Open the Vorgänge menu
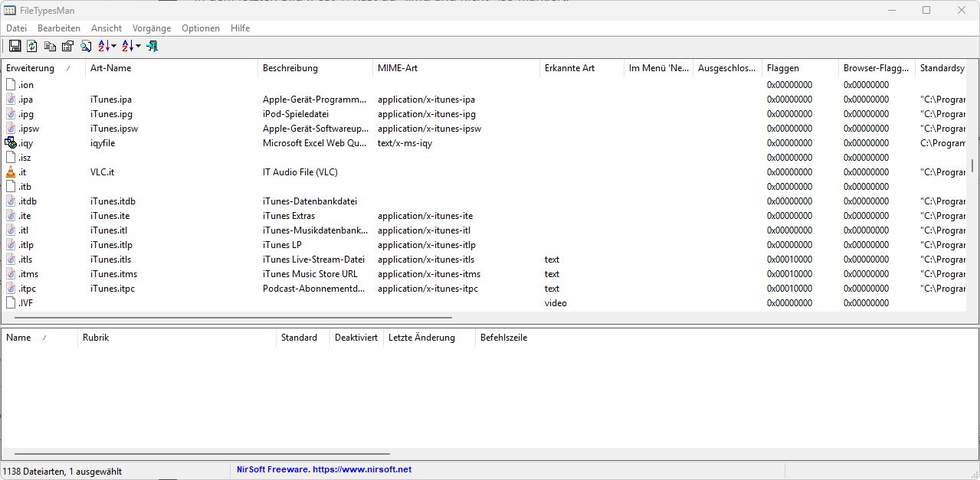Image resolution: width=980 pixels, height=480 pixels. (152, 28)
